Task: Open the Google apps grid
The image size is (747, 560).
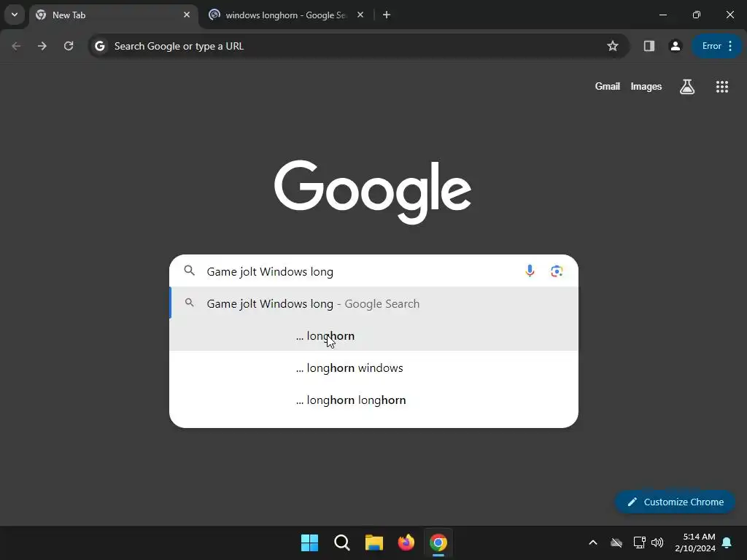Action: [x=722, y=87]
